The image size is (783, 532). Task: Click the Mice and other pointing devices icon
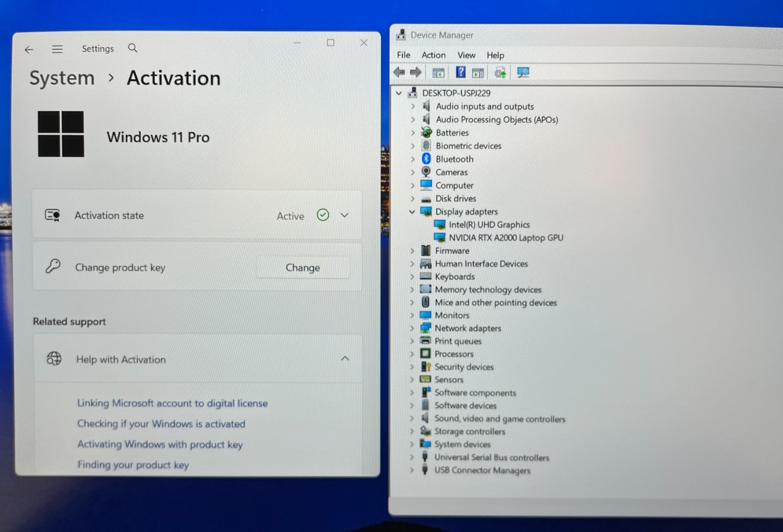click(426, 302)
